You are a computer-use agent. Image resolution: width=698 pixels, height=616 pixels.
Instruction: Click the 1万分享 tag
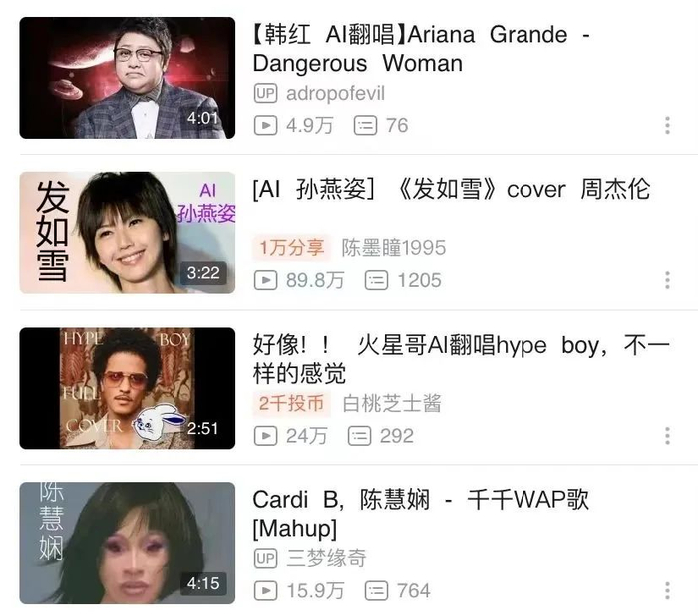tap(291, 248)
